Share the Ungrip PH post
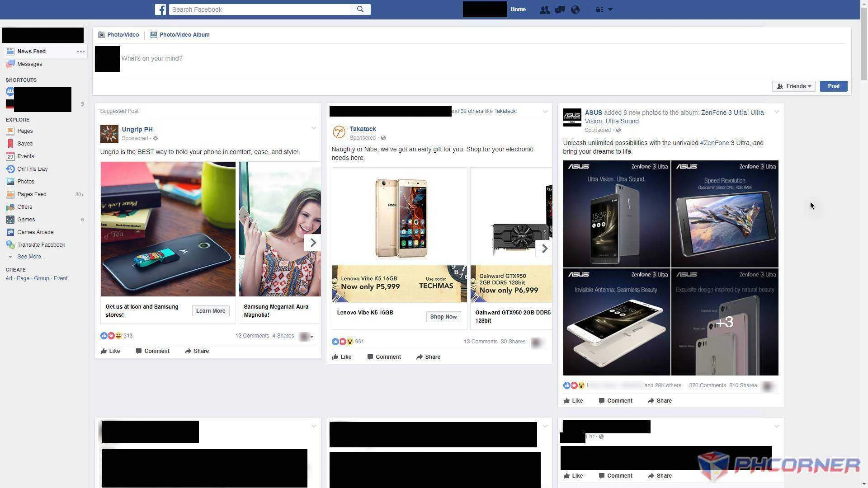This screenshot has height=488, width=868. pos(197,351)
